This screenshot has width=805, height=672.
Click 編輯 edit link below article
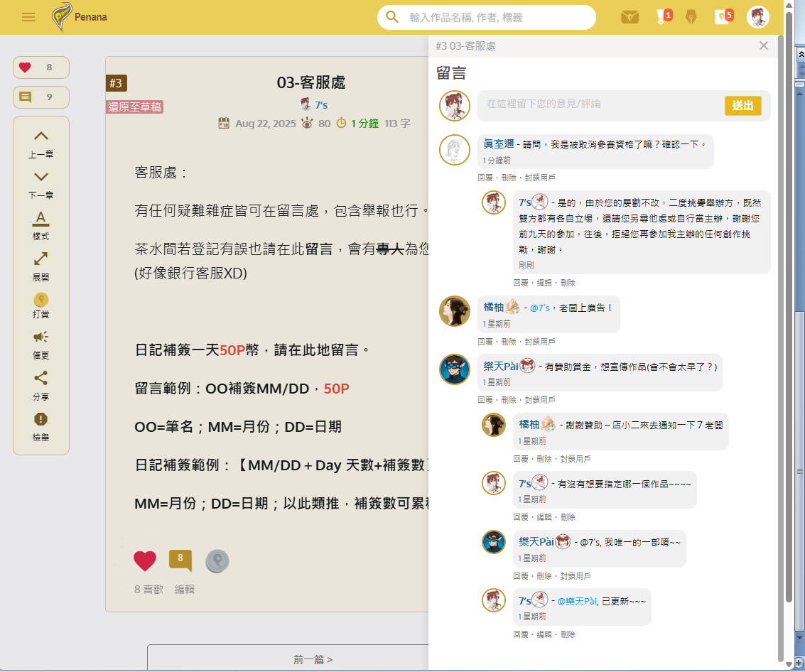[x=184, y=590]
